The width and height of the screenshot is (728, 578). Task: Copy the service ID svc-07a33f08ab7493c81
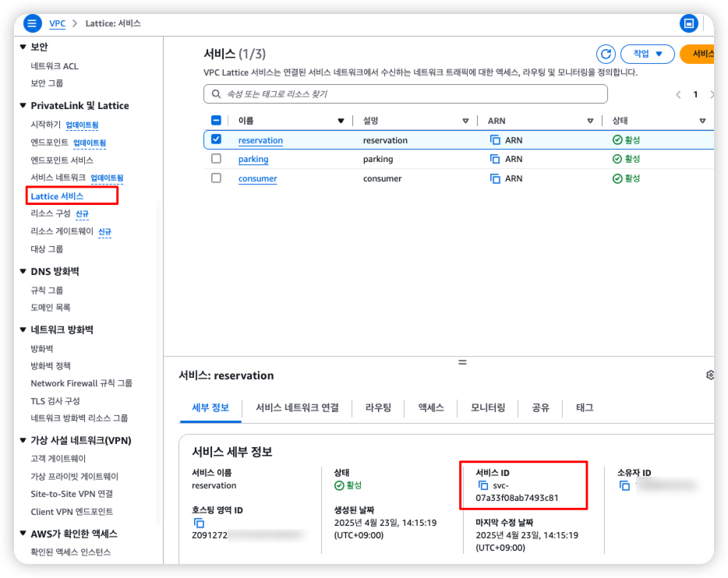point(483,485)
